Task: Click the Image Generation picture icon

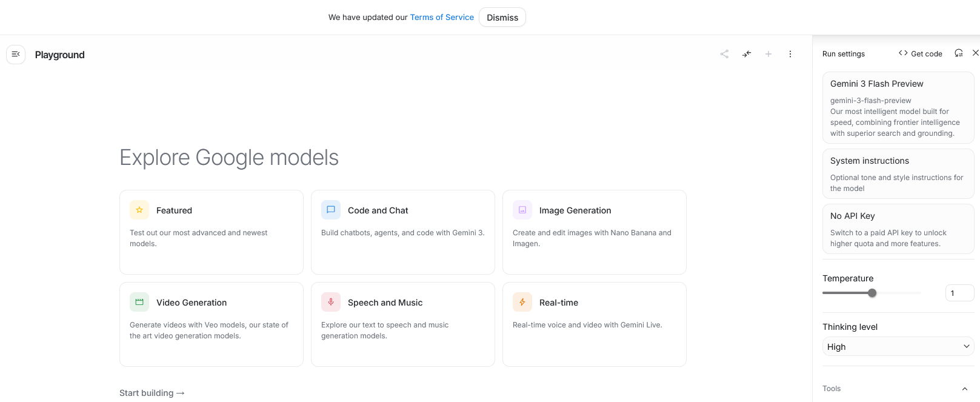Action: (522, 210)
